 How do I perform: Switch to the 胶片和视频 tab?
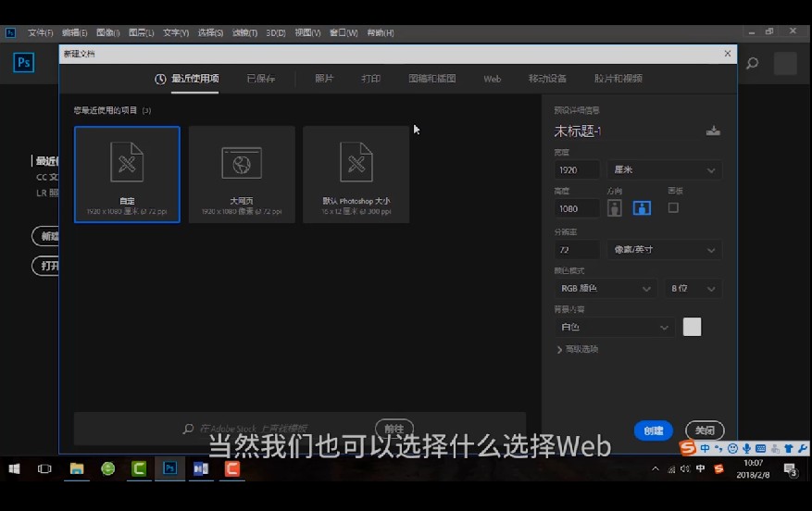pos(618,79)
